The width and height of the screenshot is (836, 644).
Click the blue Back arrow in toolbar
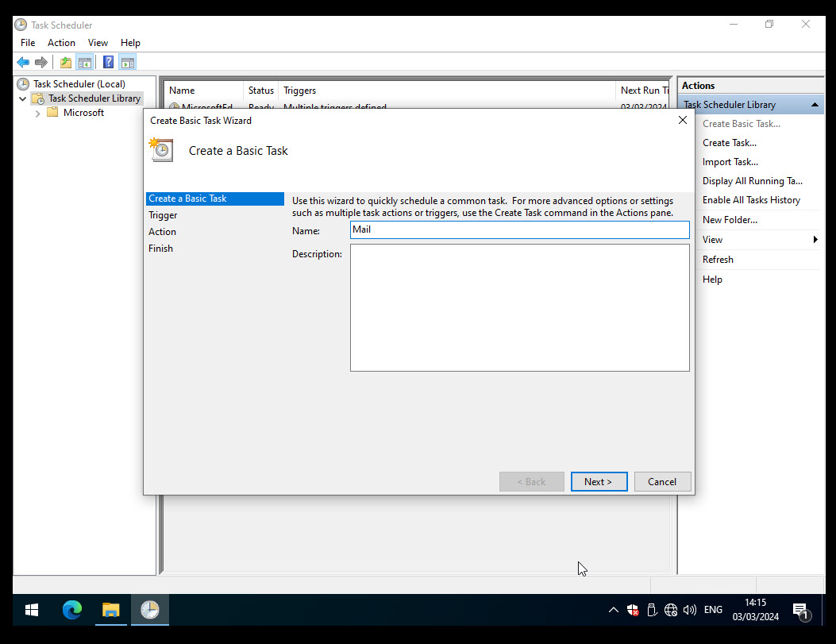(x=23, y=62)
